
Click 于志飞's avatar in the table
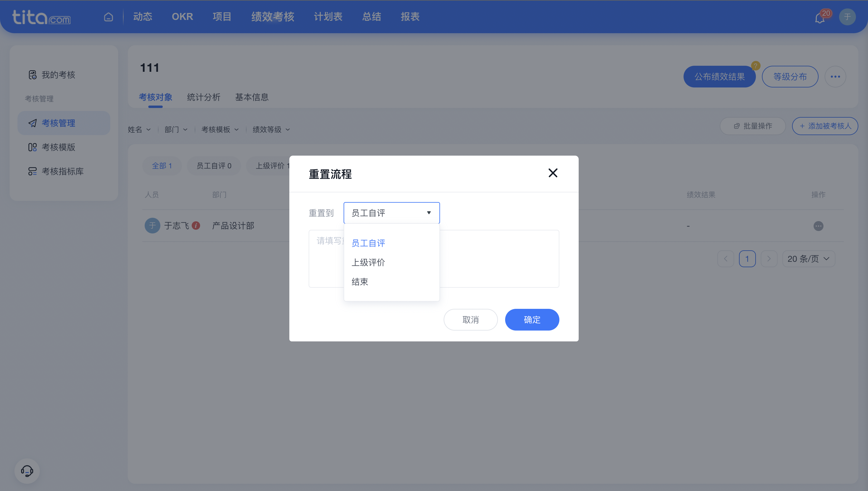tap(152, 225)
